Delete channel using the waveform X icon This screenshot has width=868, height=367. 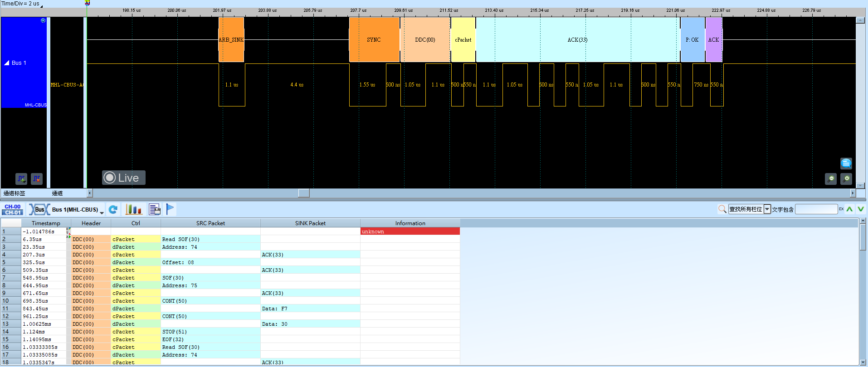(x=37, y=179)
